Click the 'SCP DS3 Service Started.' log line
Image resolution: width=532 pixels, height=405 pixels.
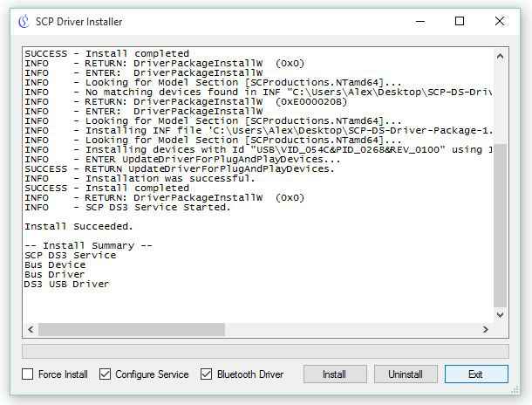pyautogui.click(x=127, y=207)
